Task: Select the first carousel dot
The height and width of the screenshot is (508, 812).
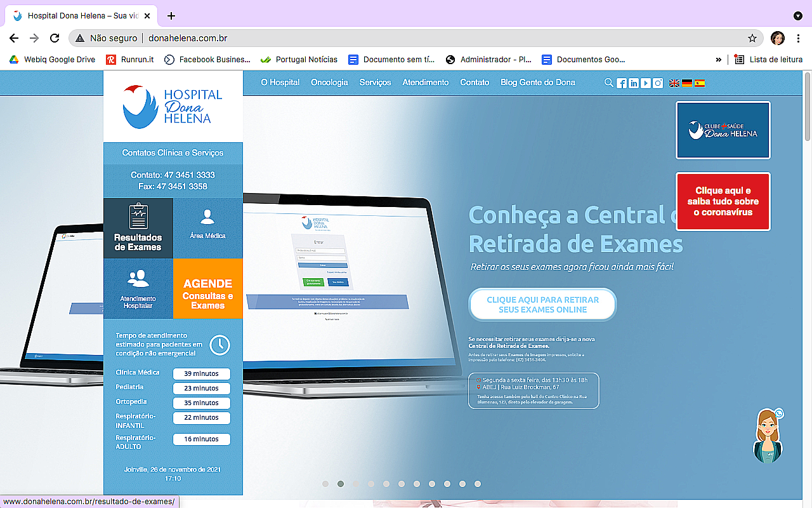Action: [x=325, y=484]
